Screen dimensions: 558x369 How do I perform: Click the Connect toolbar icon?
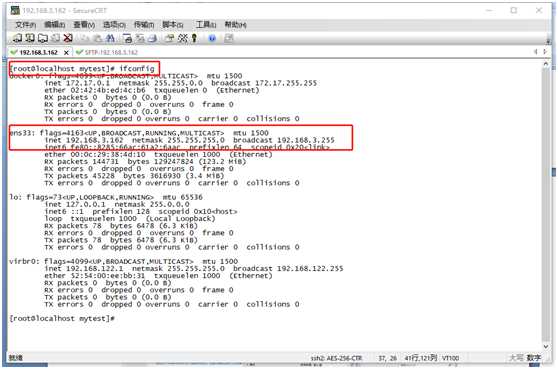[17, 38]
